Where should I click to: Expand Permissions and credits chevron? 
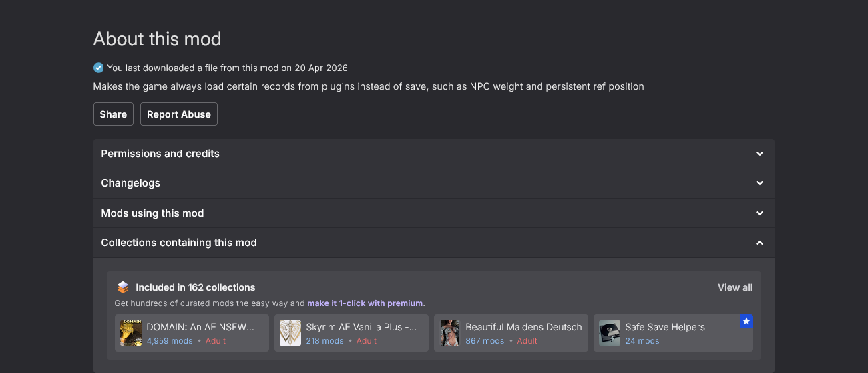760,154
